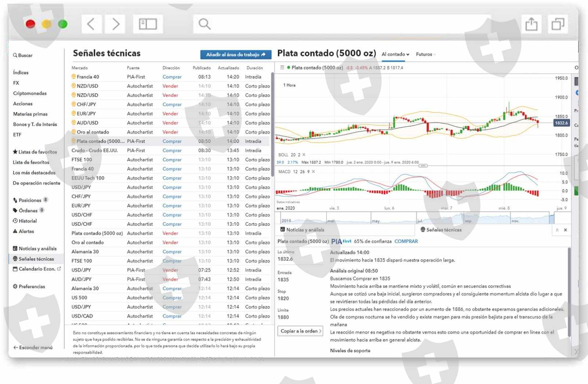Click the 1832.6 price label on chart axis
Screen dimensions: 588x384
tap(561, 123)
